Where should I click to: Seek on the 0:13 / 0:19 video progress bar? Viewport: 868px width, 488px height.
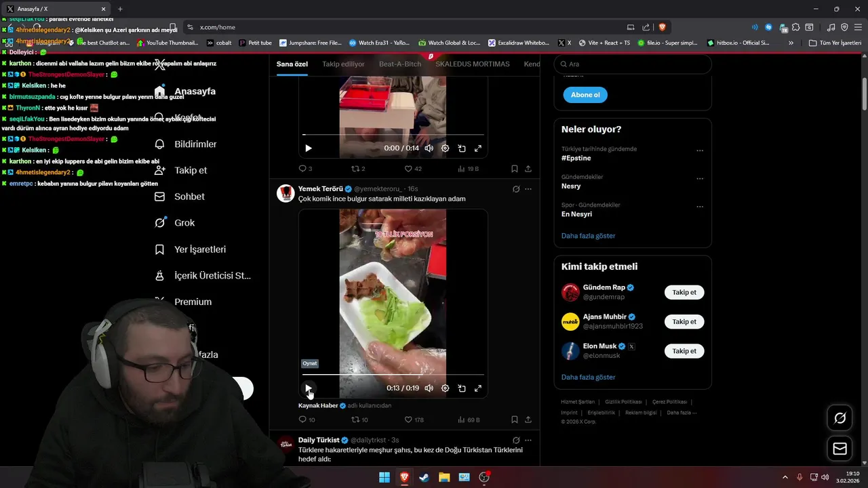[x=393, y=374]
